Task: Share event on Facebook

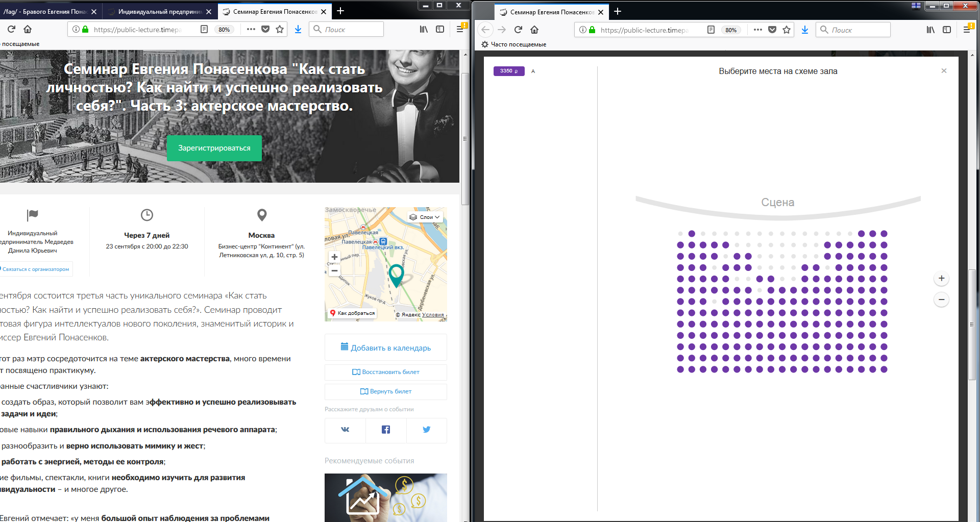Action: click(386, 430)
